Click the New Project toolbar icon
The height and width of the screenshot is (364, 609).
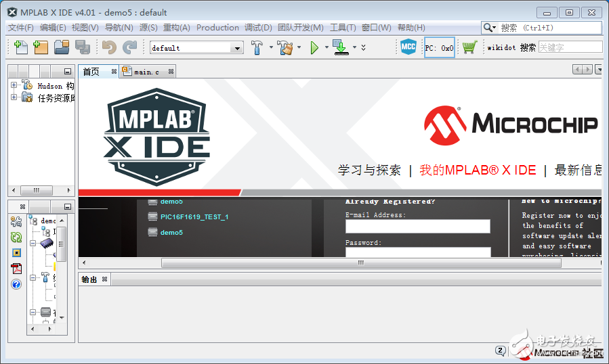tap(41, 47)
